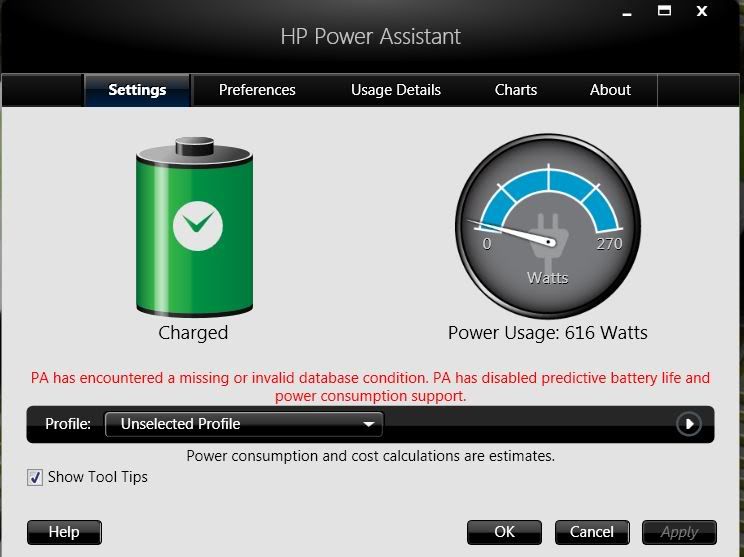
Task: Open the Unselected Profile dropdown
Action: [x=244, y=424]
